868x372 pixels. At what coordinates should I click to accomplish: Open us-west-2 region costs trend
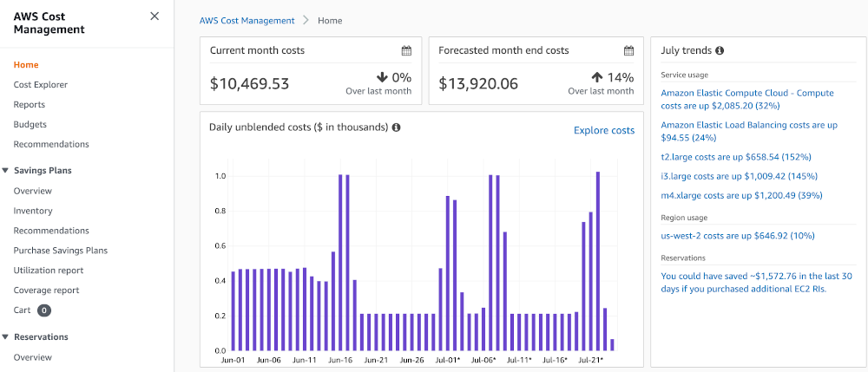[x=737, y=236]
